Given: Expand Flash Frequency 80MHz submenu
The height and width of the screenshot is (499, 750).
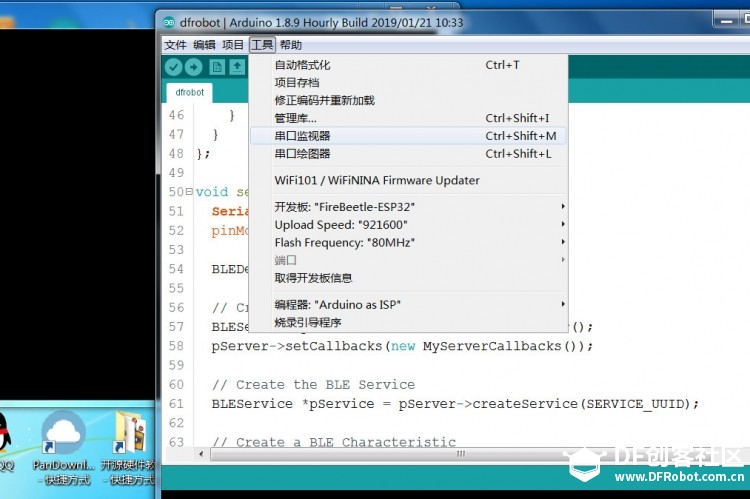Looking at the screenshot, I should (x=408, y=242).
